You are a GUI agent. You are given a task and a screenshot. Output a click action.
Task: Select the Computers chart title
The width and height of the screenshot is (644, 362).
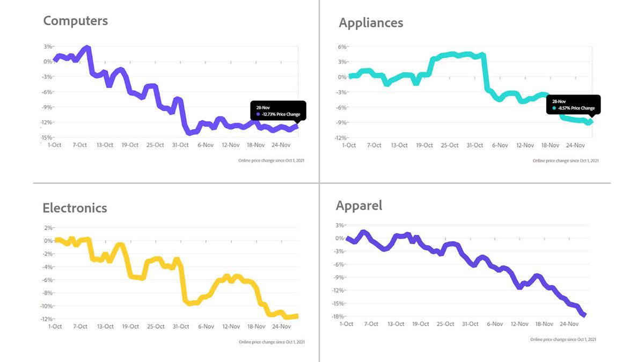coord(76,21)
